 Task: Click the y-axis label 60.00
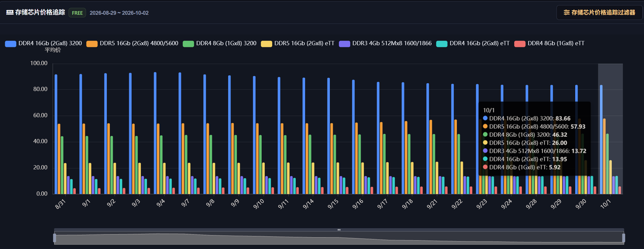coord(40,116)
